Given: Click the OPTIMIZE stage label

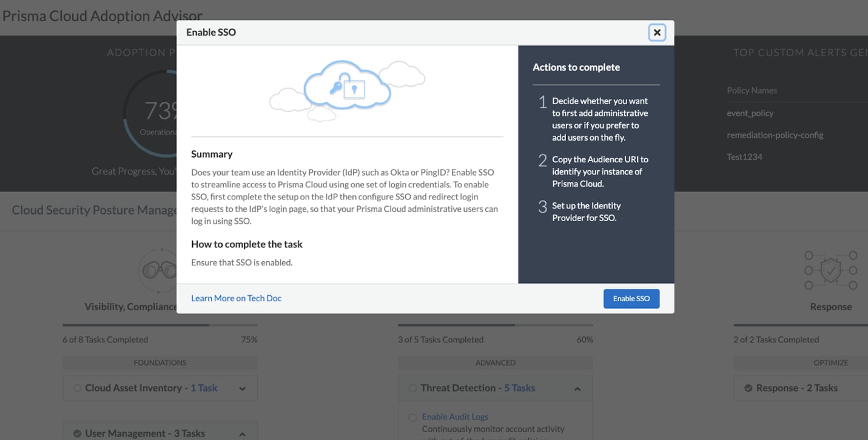Looking at the screenshot, I should coord(830,363).
